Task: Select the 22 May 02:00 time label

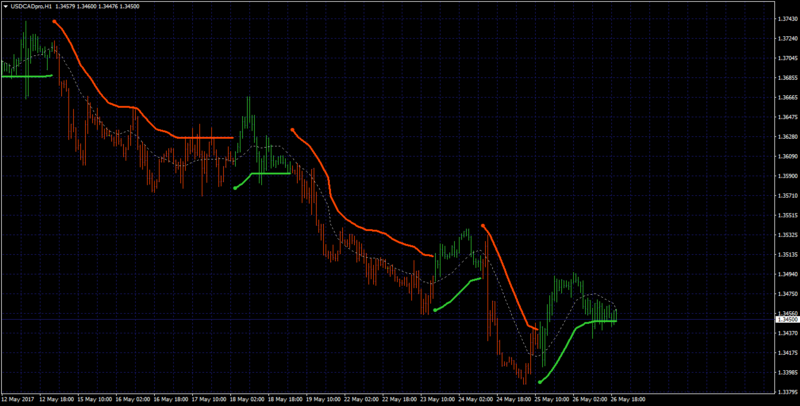Action: 360,397
